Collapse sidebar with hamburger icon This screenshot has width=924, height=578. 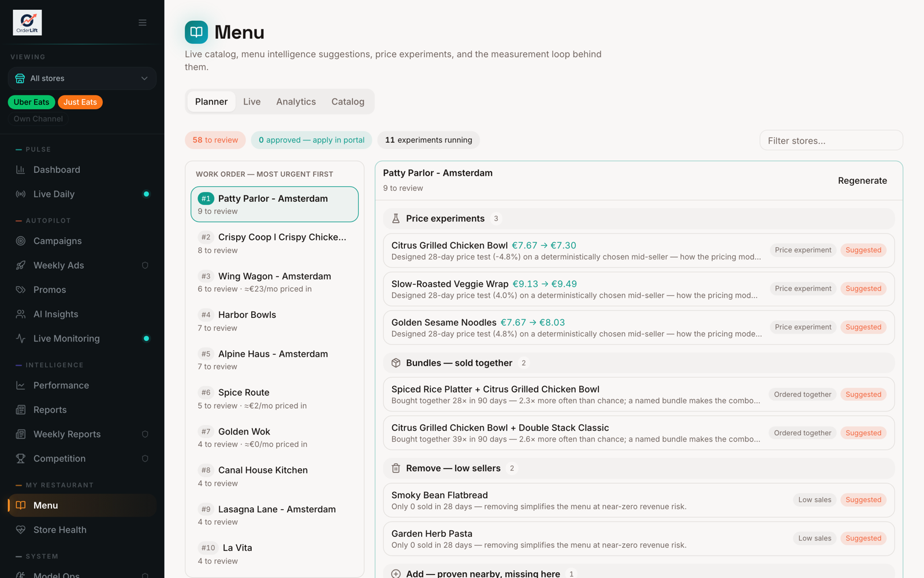pos(143,23)
